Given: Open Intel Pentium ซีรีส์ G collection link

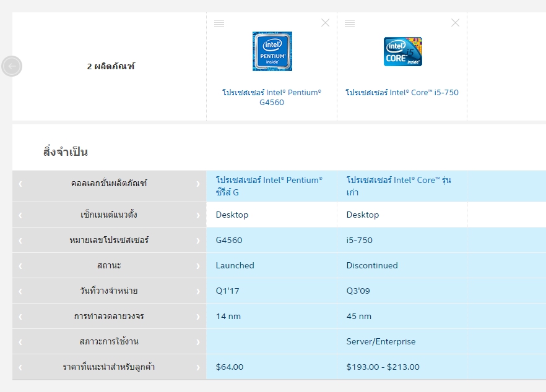Looking at the screenshot, I should pyautogui.click(x=269, y=186).
